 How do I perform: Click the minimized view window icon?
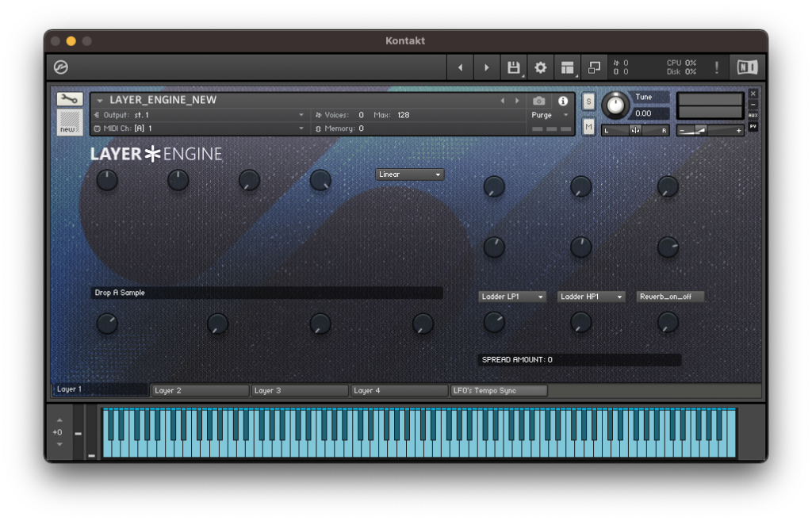tap(594, 67)
